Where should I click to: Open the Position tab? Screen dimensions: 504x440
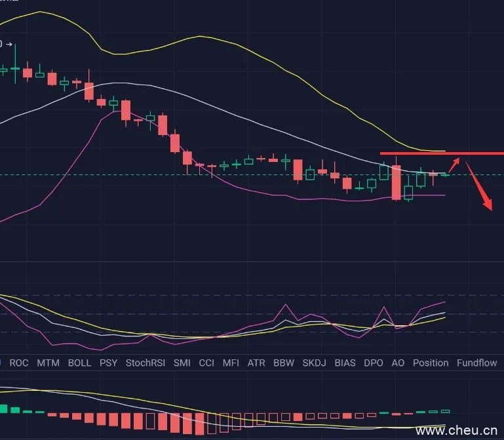[431, 363]
